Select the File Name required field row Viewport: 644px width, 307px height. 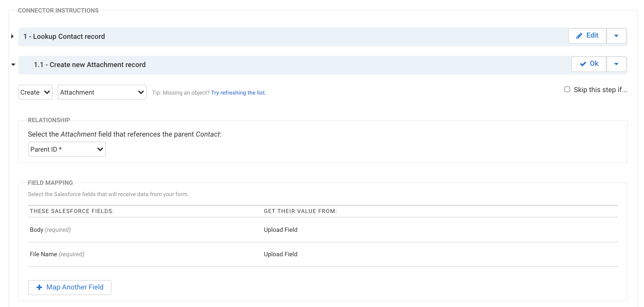coord(57,254)
